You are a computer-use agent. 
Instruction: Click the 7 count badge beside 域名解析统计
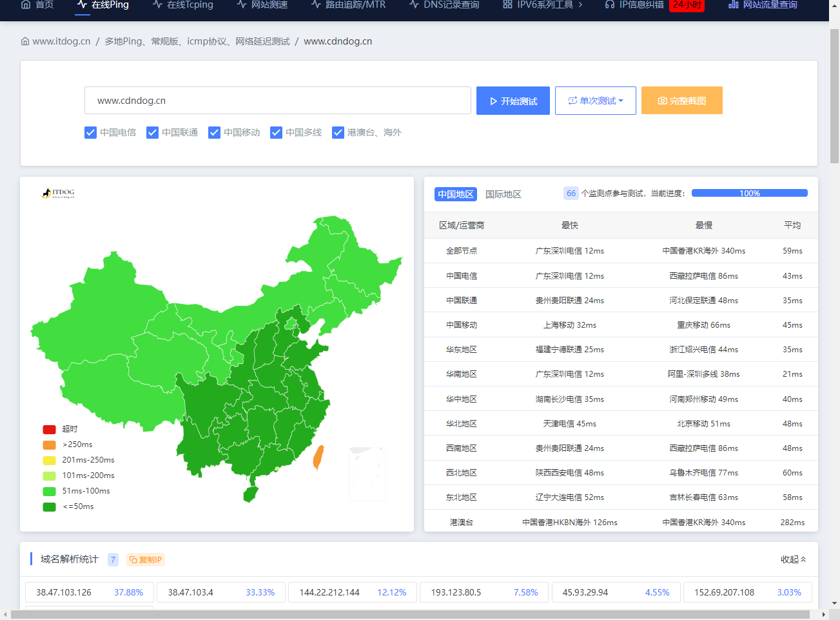click(113, 560)
